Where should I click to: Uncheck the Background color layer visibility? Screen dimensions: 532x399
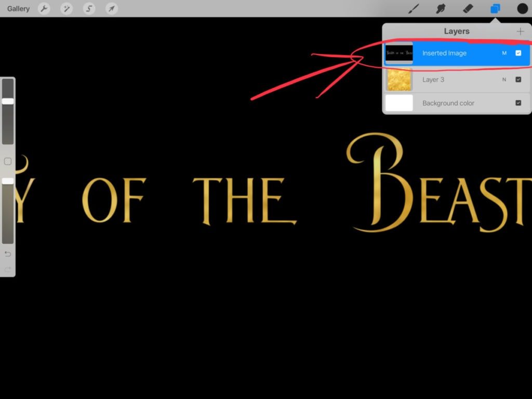(518, 103)
